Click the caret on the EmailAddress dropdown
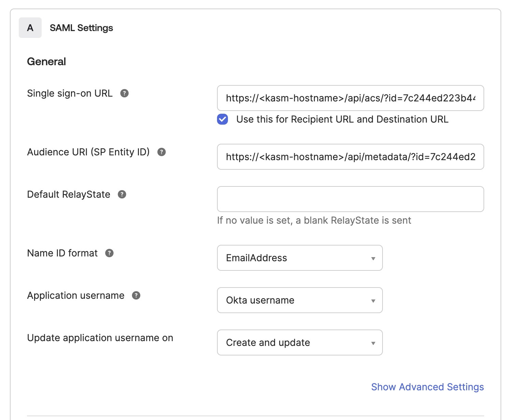Screen dimensions: 505x420 [x=373, y=258]
